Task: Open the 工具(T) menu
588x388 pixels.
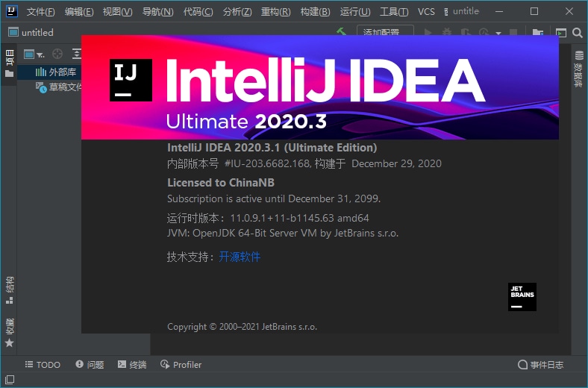Action: point(394,12)
